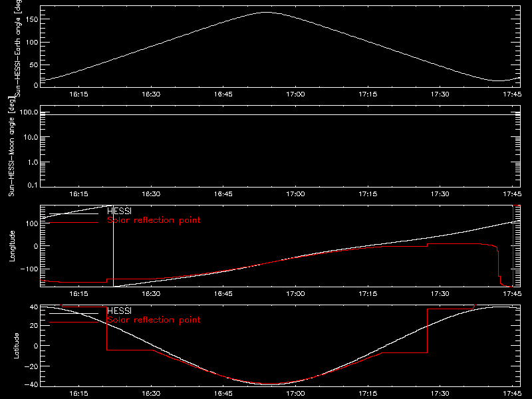Click the vertical white wrap line in Longitude plot
The image size is (532, 399).
(x=113, y=246)
